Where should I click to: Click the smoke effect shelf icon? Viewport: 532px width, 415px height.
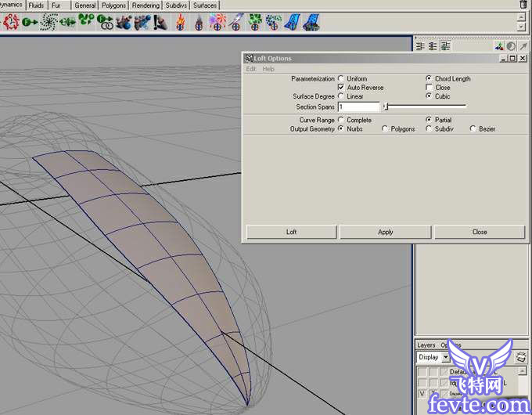(x=199, y=23)
